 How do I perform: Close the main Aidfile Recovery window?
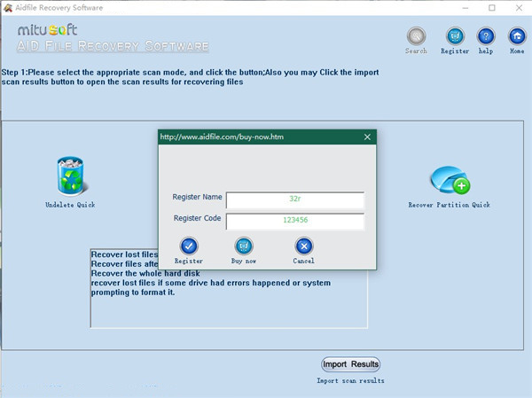(x=517, y=8)
